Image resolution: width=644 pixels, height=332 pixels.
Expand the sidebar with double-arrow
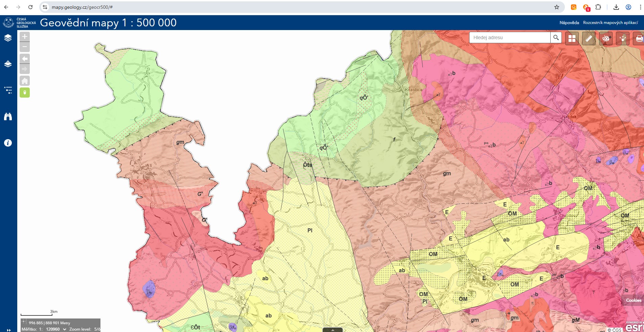(x=9, y=330)
